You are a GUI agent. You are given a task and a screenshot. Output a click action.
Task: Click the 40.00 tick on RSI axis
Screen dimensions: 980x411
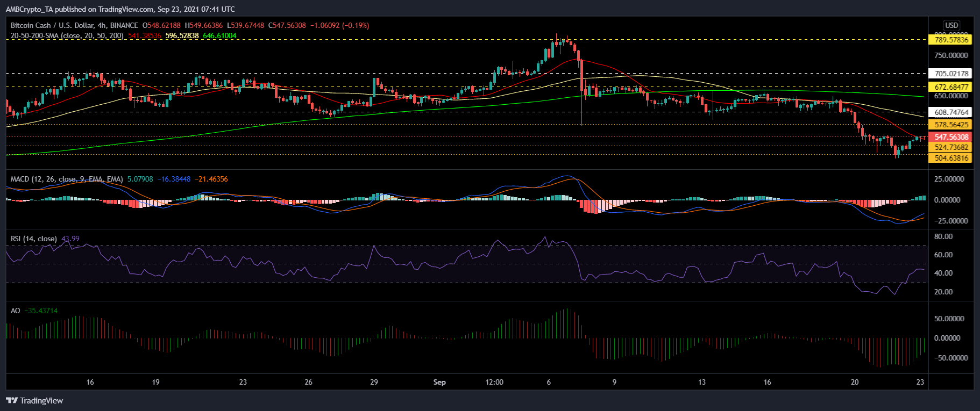click(943, 273)
